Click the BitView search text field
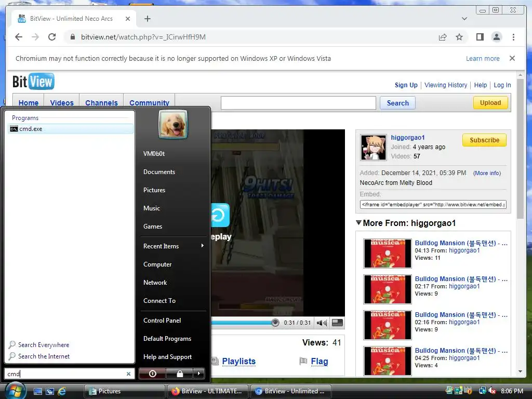Viewport: 532px width, 399px height. tap(298, 103)
